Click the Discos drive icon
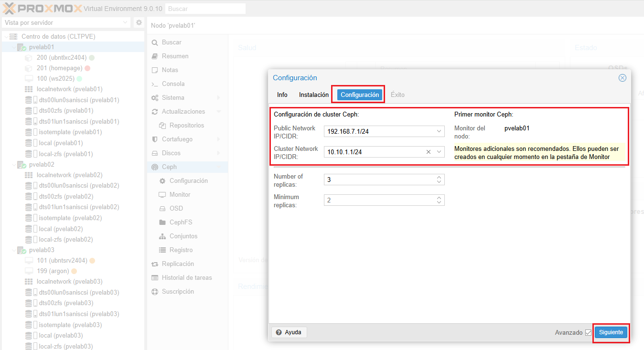Screen dimensions: 644x350 (x=155, y=153)
